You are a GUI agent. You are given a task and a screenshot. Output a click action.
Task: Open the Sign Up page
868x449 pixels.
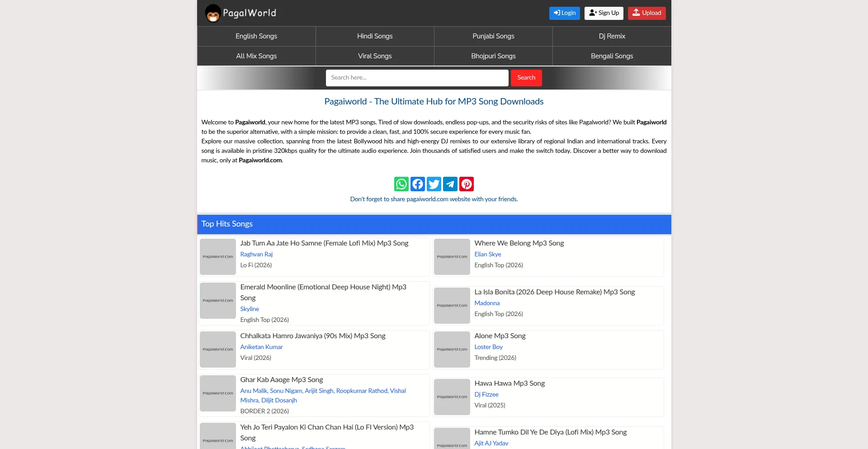pyautogui.click(x=604, y=13)
